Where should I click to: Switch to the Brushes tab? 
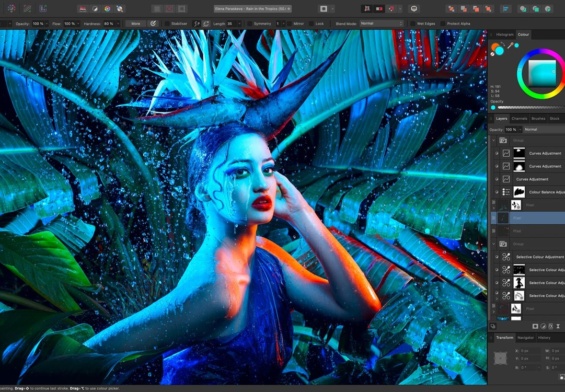[x=538, y=119]
